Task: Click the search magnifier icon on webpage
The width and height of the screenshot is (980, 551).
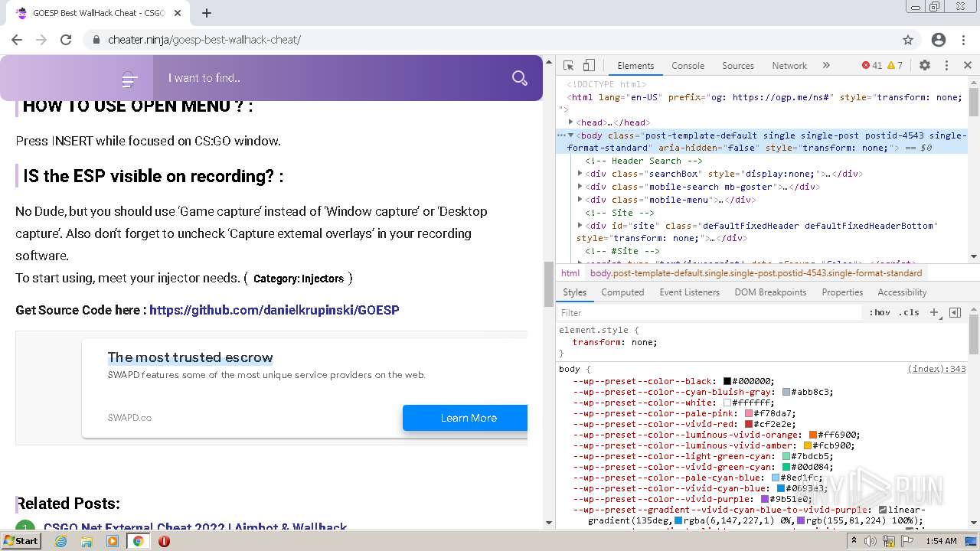Action: pyautogui.click(x=520, y=78)
